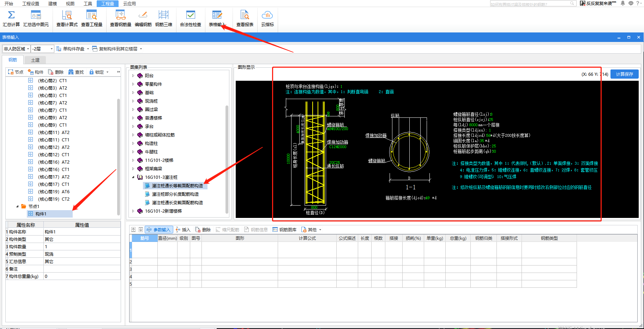The height and width of the screenshot is (329, 644).
Task: Add a new 节点 in the tree toolbar
Action: pos(16,72)
